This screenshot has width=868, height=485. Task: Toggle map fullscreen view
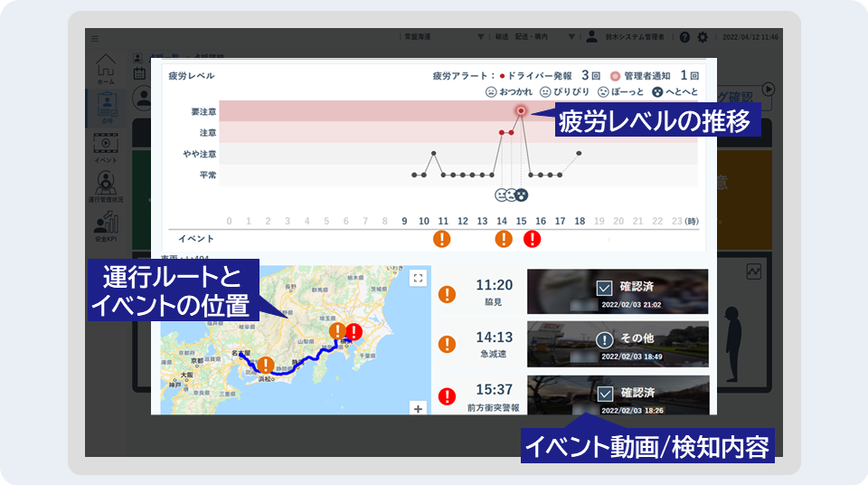[418, 279]
